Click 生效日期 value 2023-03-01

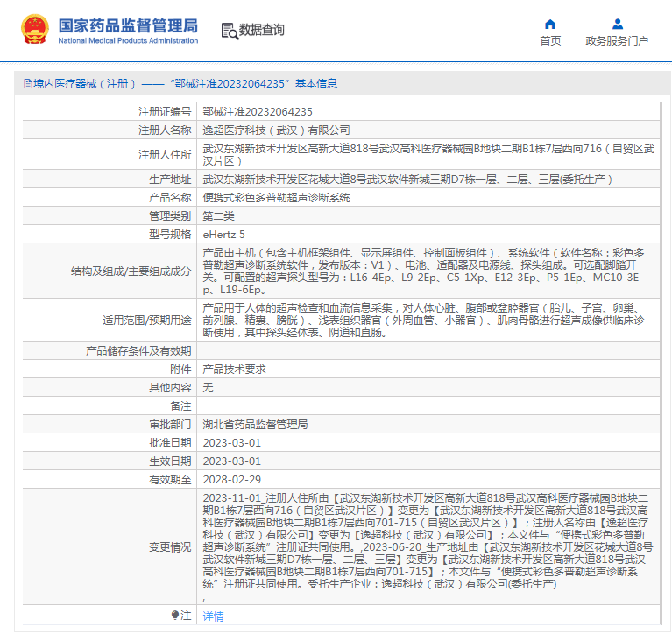tap(232, 461)
